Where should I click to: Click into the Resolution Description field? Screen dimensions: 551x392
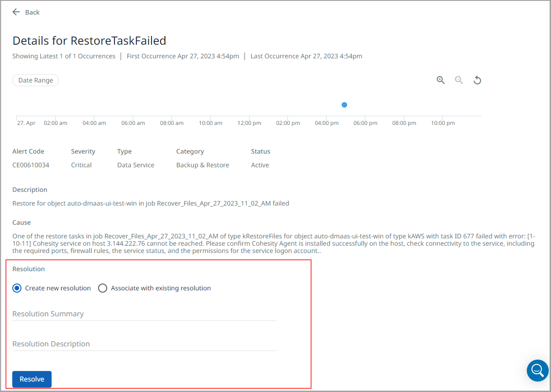coord(144,344)
